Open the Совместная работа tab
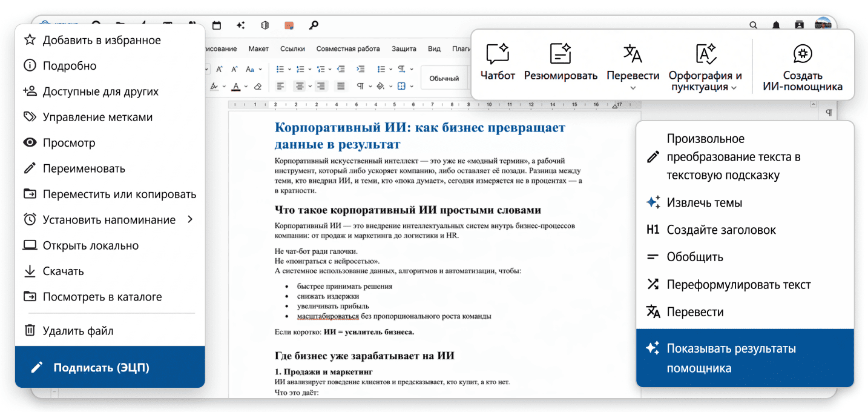Image resolution: width=868 pixels, height=412 pixels. click(x=348, y=49)
